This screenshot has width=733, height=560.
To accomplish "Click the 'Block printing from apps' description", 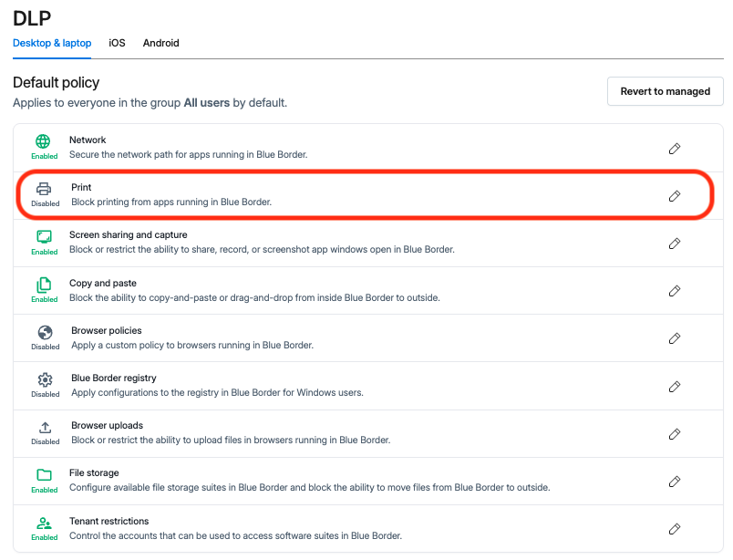I will pos(171,202).
